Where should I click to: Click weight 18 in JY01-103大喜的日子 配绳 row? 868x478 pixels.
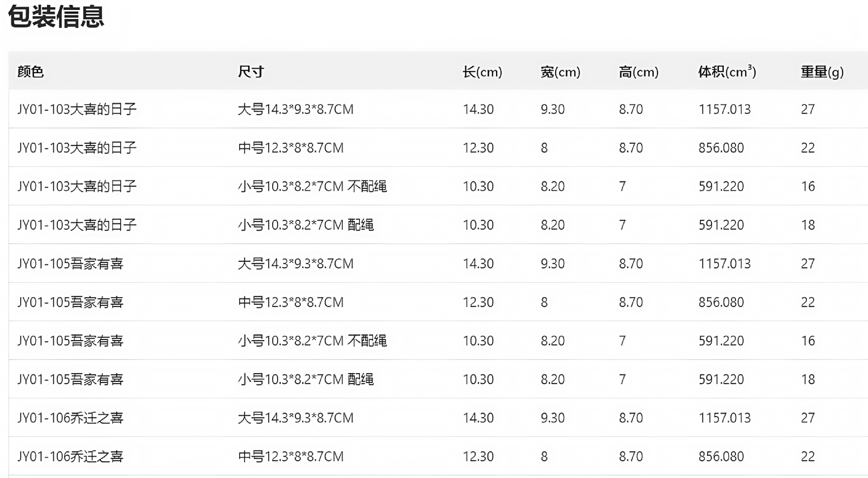tap(808, 225)
